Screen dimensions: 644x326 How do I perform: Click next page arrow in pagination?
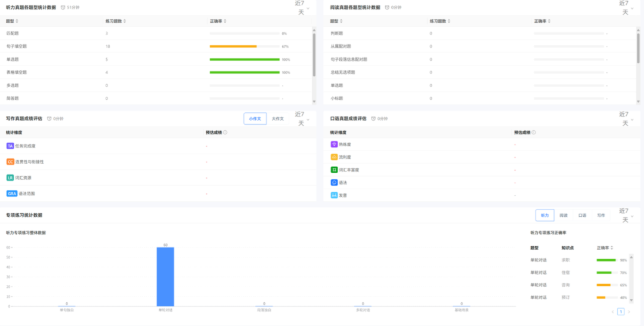629,312
